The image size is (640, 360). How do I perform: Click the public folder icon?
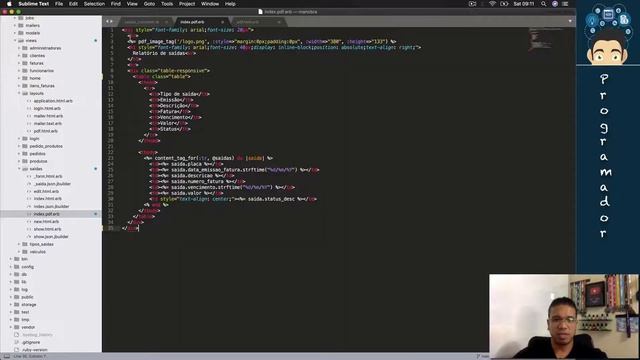tap(17, 297)
